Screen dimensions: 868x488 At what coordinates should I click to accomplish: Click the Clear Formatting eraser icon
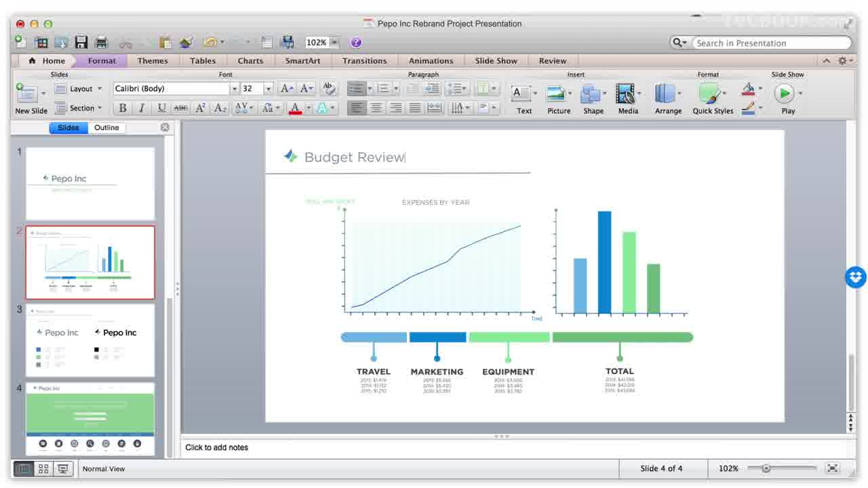329,88
